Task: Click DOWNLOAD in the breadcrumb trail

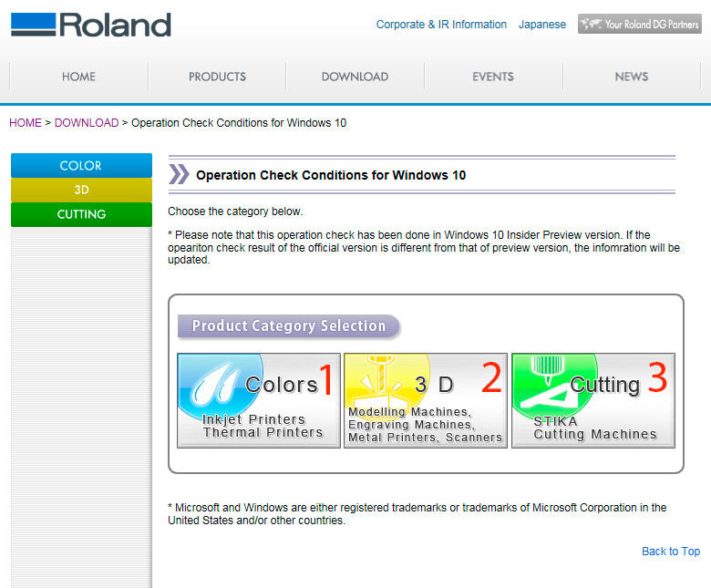Action: tap(87, 123)
